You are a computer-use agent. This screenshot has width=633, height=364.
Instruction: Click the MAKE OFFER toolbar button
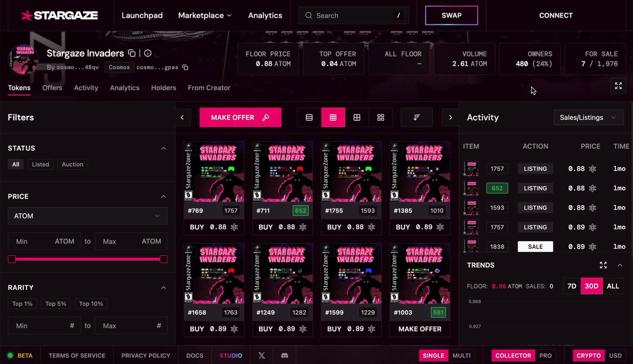(240, 118)
